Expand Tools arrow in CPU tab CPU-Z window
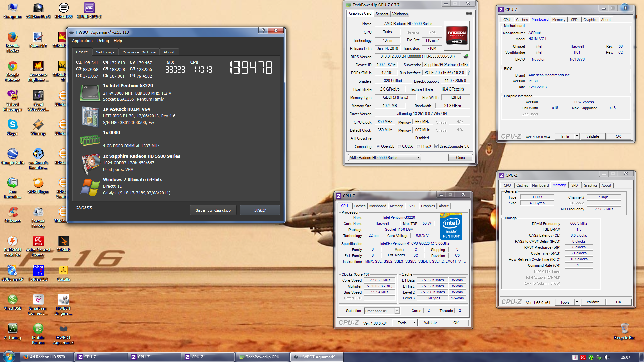 [414, 323]
